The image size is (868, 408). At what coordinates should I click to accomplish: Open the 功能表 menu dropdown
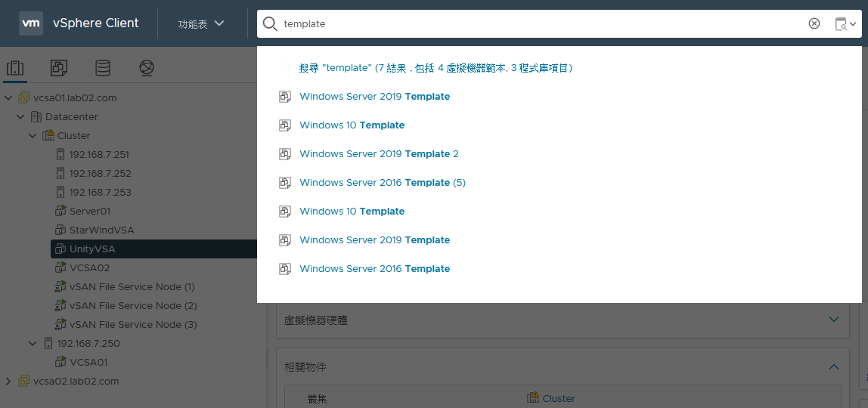pyautogui.click(x=201, y=23)
